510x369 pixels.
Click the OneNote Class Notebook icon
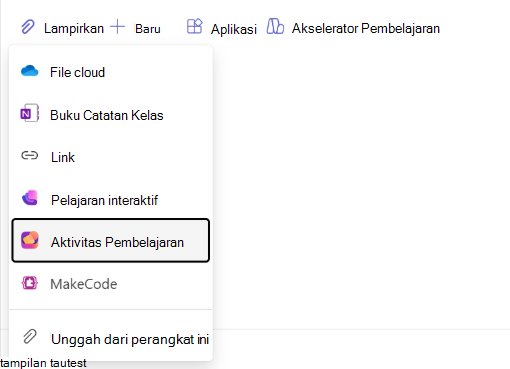click(x=30, y=113)
